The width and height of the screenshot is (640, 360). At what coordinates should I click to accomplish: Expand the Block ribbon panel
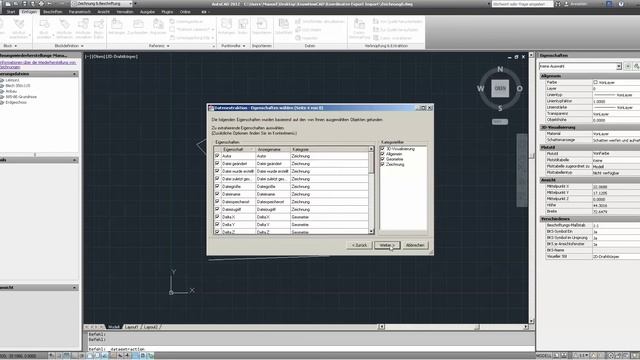tap(10, 46)
